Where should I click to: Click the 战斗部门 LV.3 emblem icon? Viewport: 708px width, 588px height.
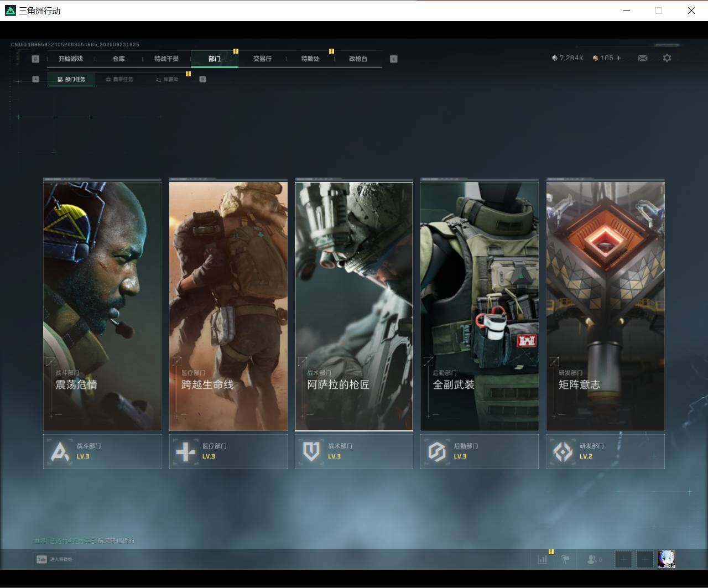60,452
